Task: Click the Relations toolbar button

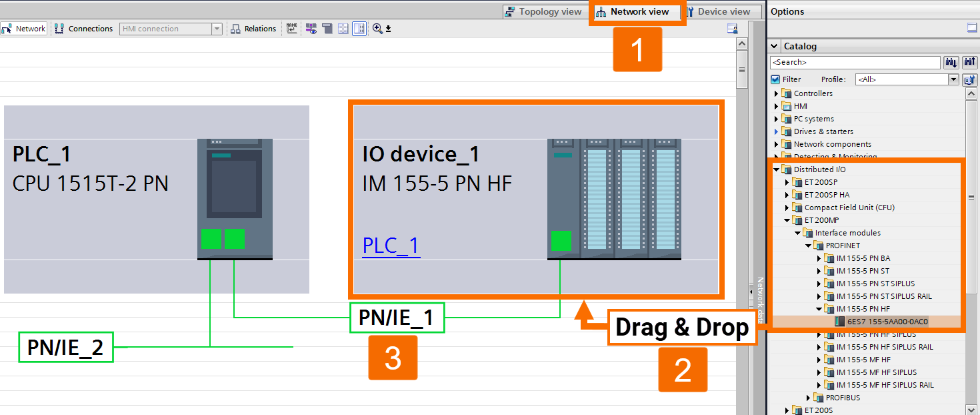Action: pos(253,29)
